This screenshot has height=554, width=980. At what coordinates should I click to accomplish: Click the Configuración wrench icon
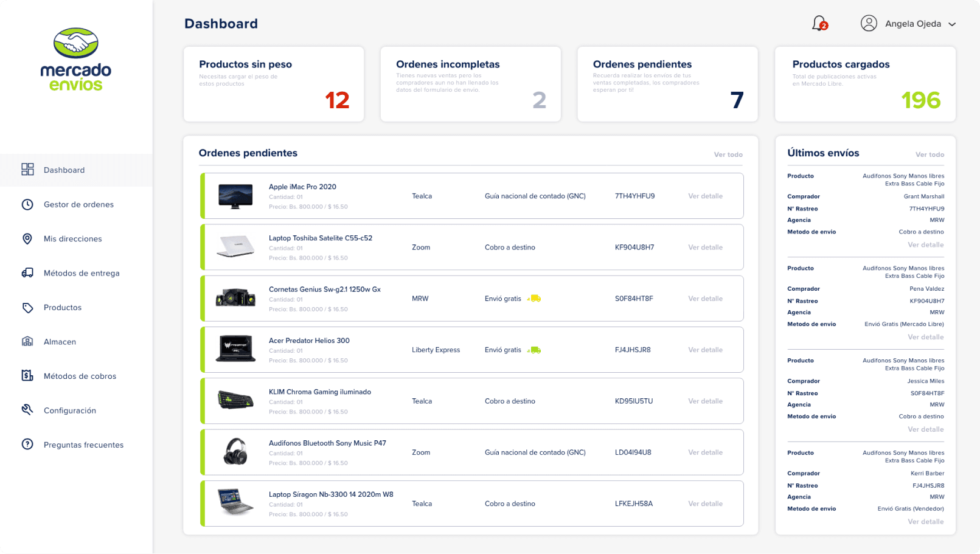[27, 410]
